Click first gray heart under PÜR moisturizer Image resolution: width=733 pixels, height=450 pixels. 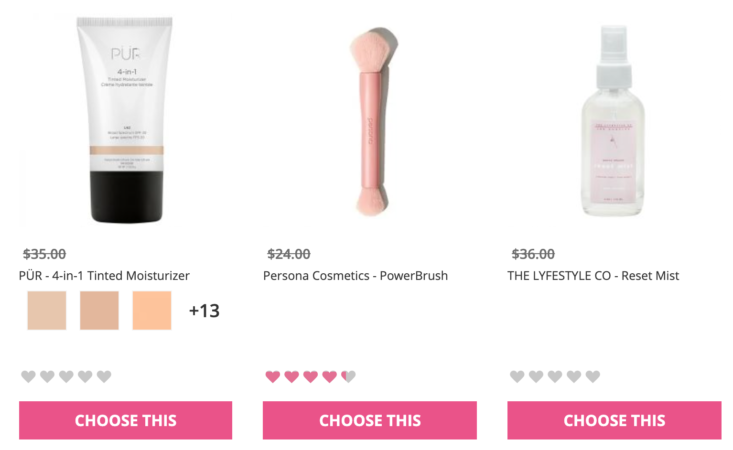pos(29,376)
